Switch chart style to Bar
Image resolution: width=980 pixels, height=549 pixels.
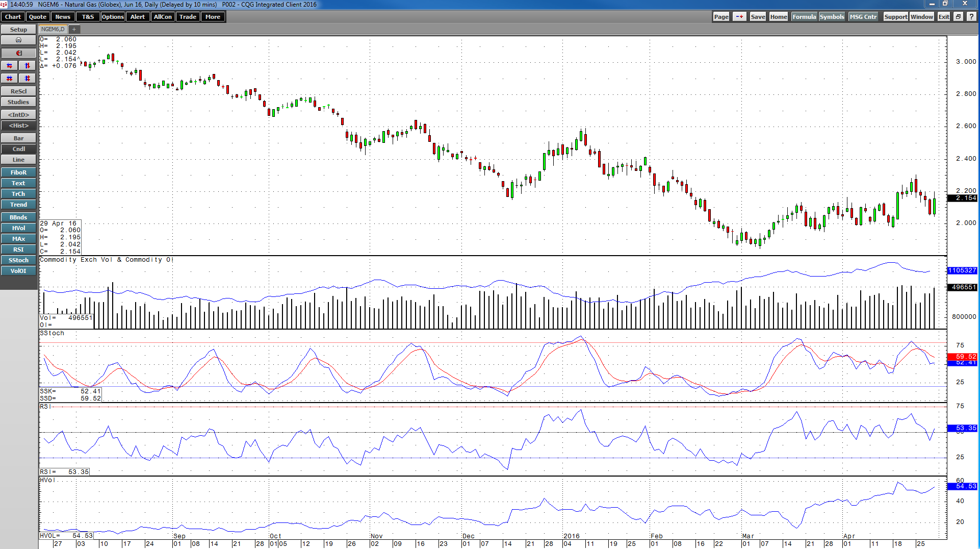18,138
